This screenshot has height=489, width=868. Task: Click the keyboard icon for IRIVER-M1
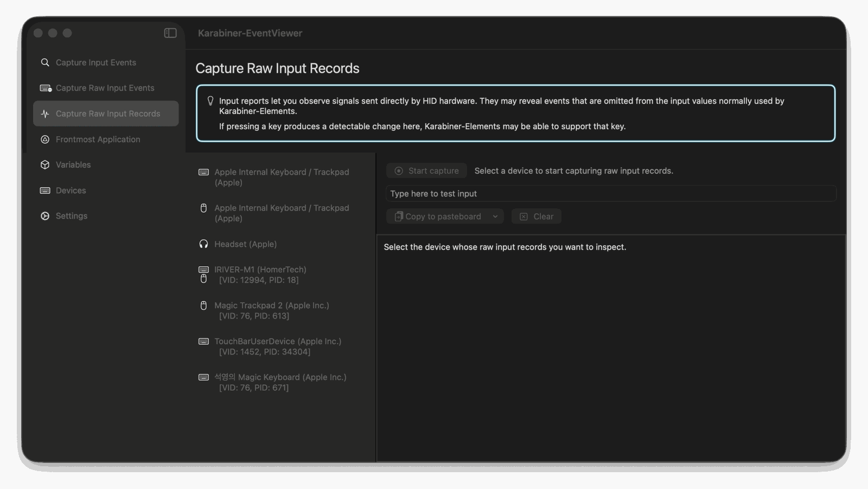(203, 270)
